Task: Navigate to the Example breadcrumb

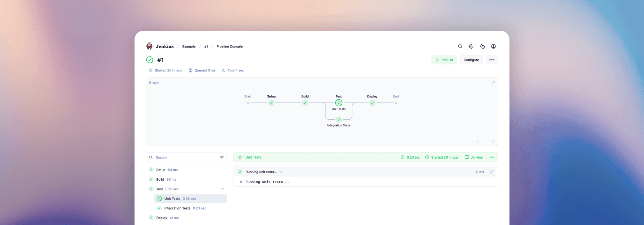Action: coord(189,46)
